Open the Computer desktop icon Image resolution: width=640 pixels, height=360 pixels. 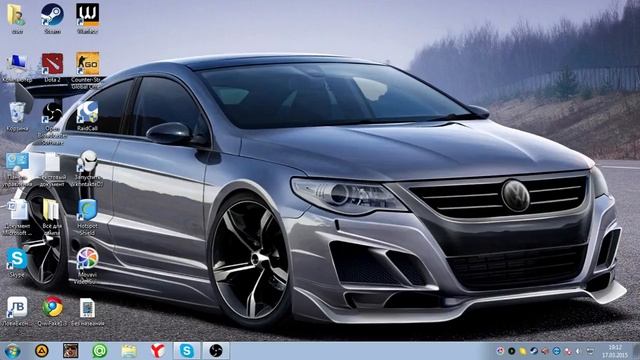(17, 64)
